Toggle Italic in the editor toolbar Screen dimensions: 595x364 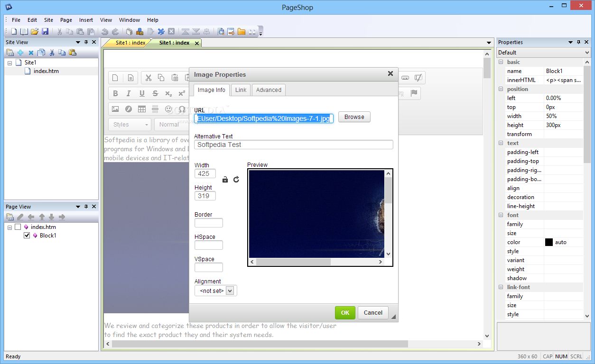[x=129, y=93]
